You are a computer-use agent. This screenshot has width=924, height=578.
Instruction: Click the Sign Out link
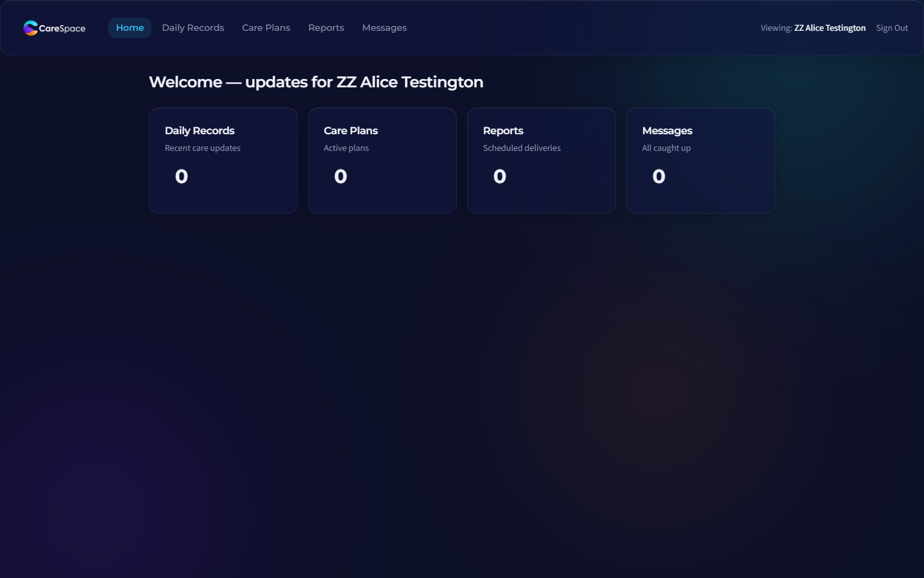point(892,28)
